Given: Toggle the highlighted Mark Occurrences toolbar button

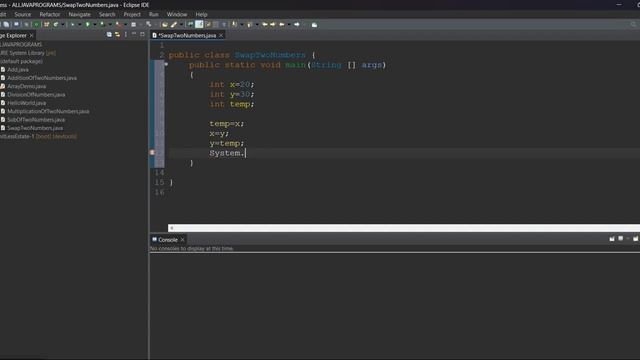Looking at the screenshot, I should (199, 24).
